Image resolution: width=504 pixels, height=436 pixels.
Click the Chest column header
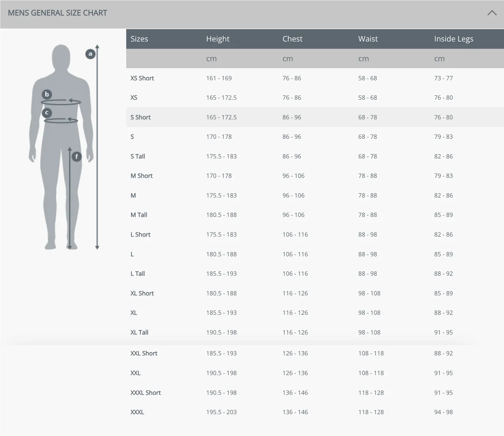[x=292, y=39]
